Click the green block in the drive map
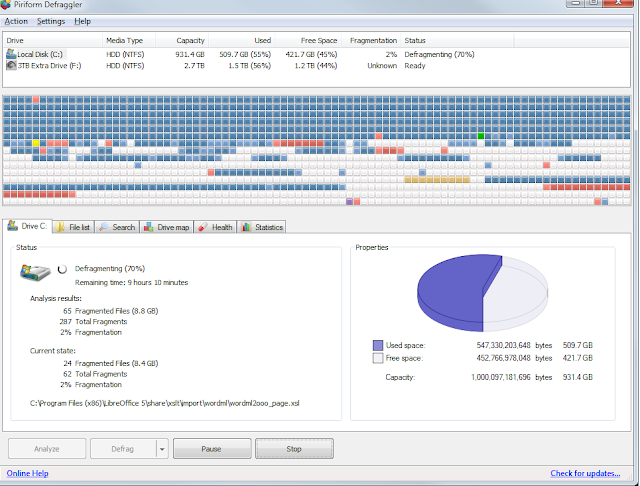640x486 pixels. 481,136
